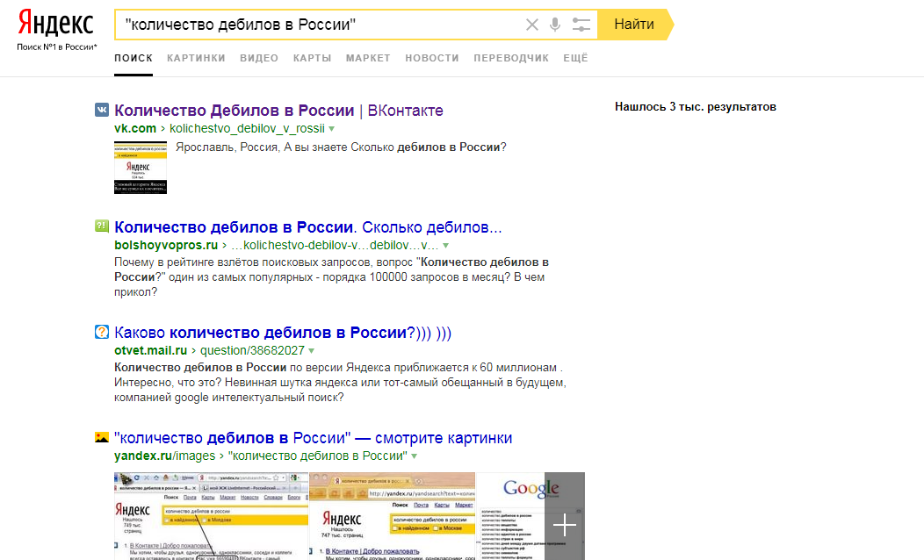Click the Найти search button

click(x=635, y=25)
